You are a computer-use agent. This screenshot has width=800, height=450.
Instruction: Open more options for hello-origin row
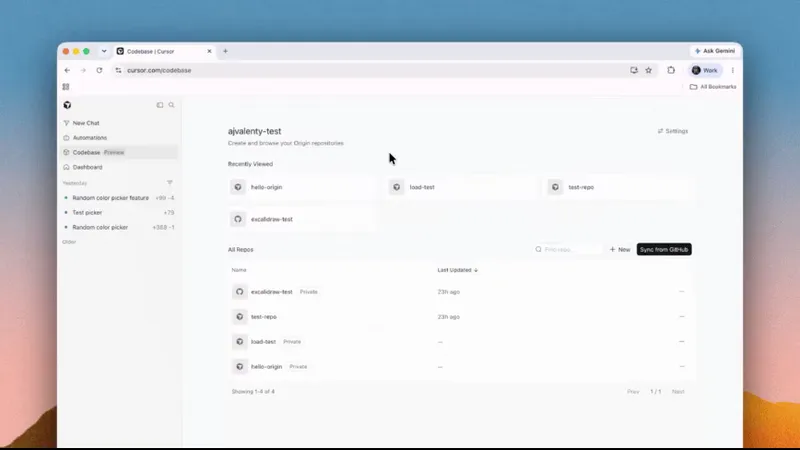point(682,367)
